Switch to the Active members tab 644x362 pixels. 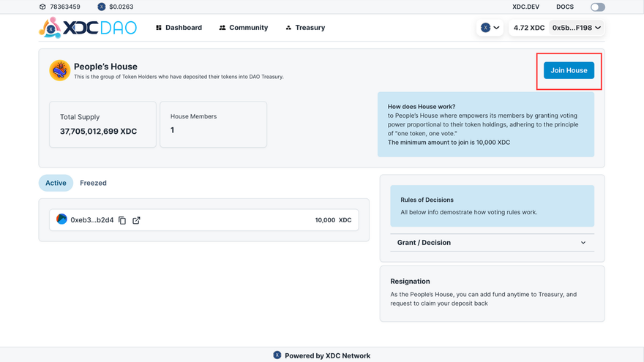click(x=56, y=183)
